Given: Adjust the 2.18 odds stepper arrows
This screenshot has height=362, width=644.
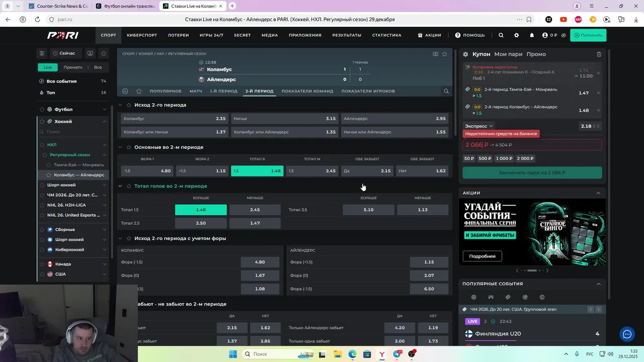Looking at the screenshot, I should [x=597, y=126].
